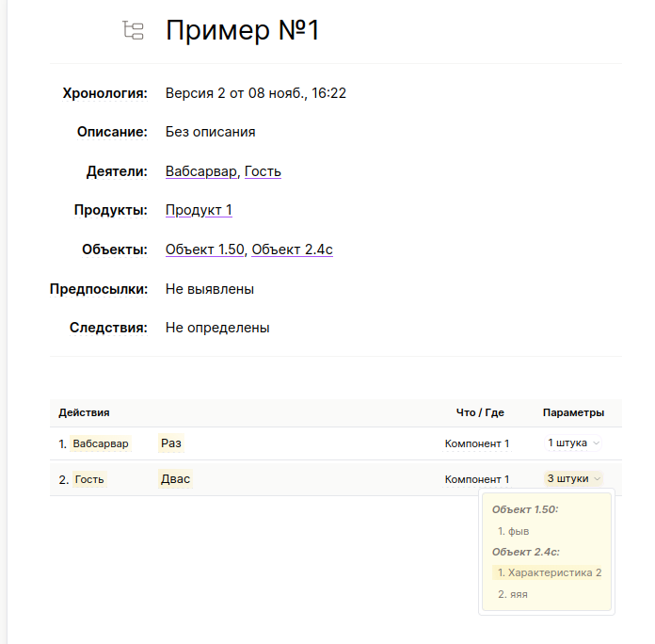Click the tree structure icon beside title

coord(134,30)
